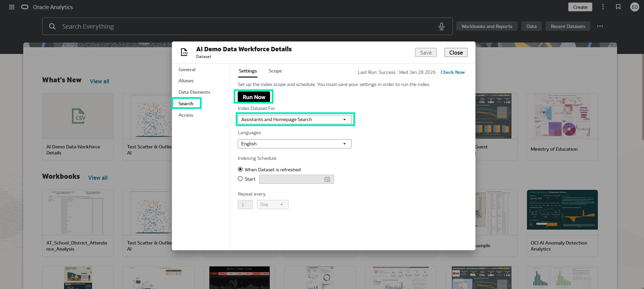Open the Access section
644x289 pixels.
click(186, 115)
